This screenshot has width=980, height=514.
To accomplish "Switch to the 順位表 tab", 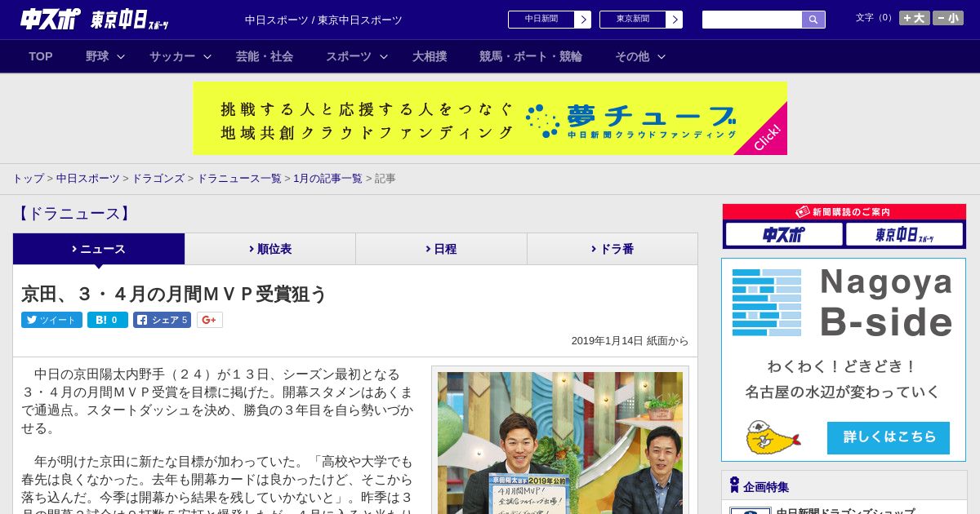I will [270, 249].
